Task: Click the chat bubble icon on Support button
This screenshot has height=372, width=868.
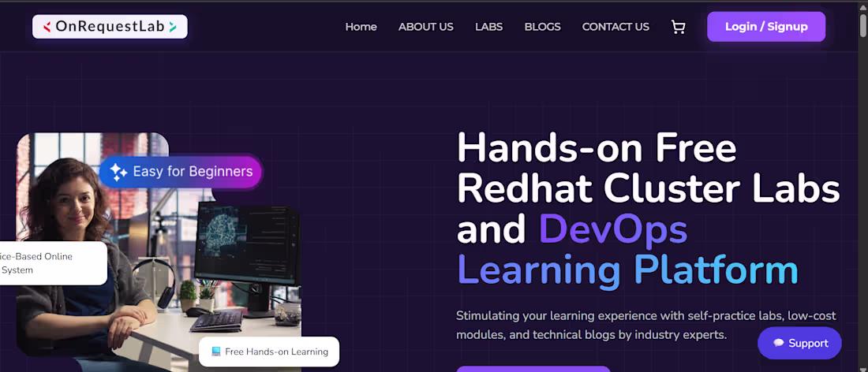Action: coord(778,344)
